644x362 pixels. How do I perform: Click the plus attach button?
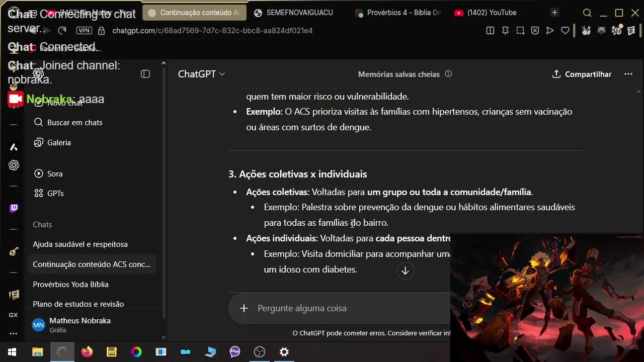244,308
